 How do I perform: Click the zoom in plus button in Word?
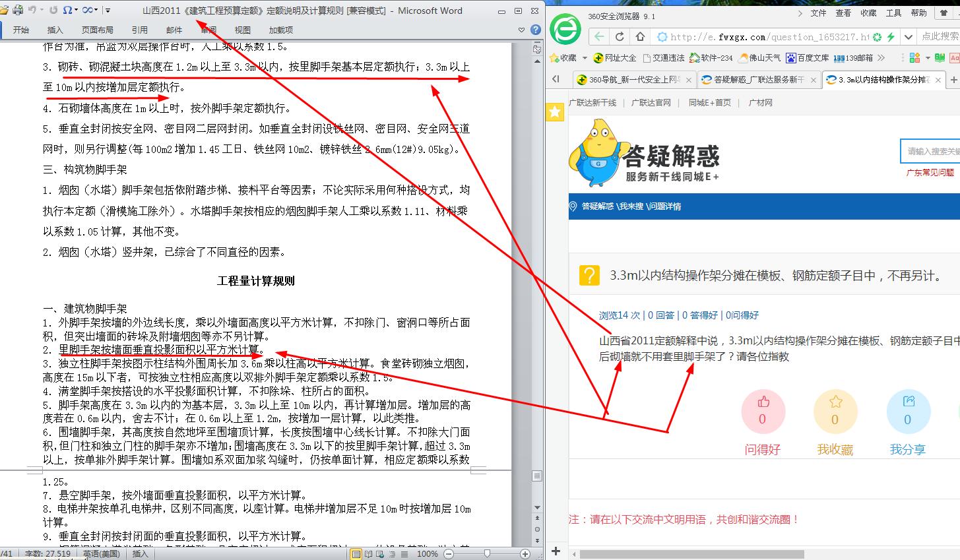(x=525, y=554)
